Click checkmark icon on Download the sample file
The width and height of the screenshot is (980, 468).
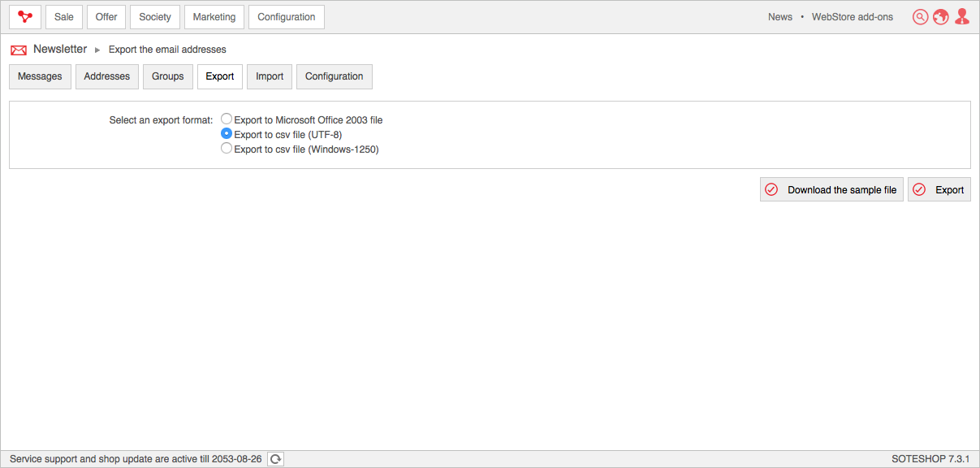pyautogui.click(x=771, y=189)
